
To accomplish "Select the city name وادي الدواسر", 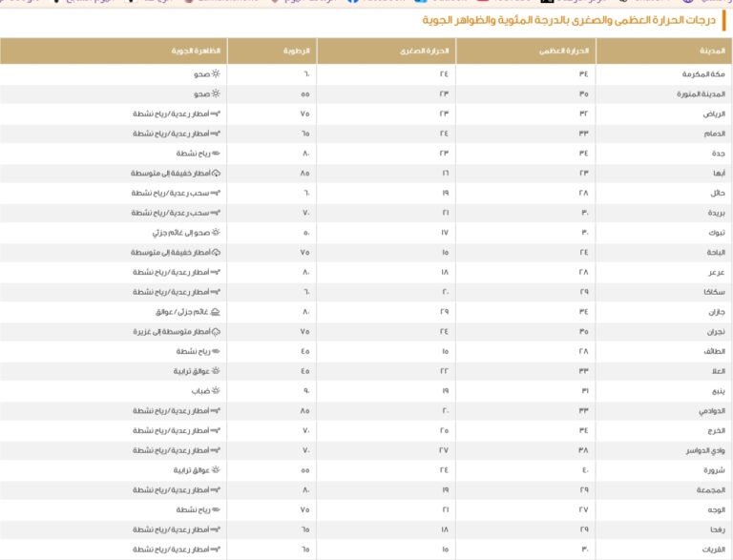I will coord(705,450).
